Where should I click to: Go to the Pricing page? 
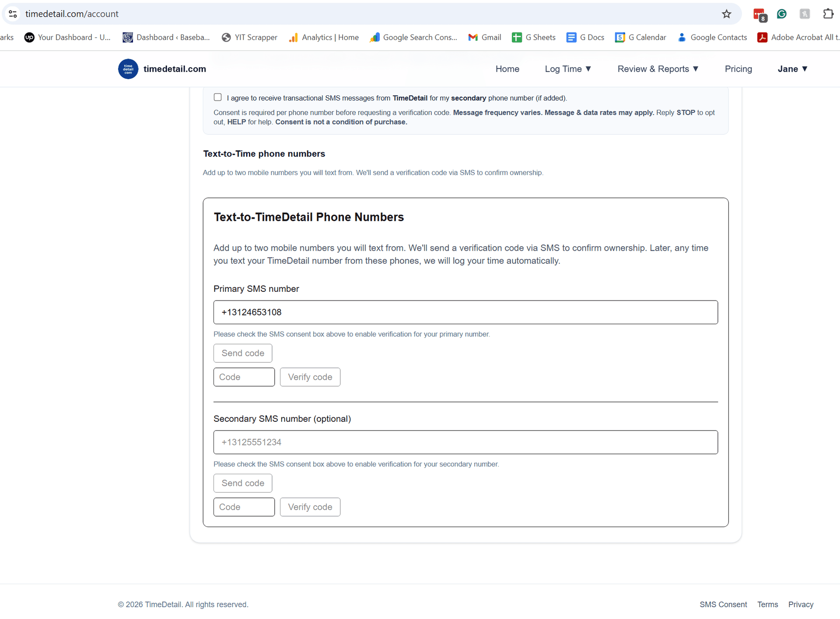click(x=738, y=69)
